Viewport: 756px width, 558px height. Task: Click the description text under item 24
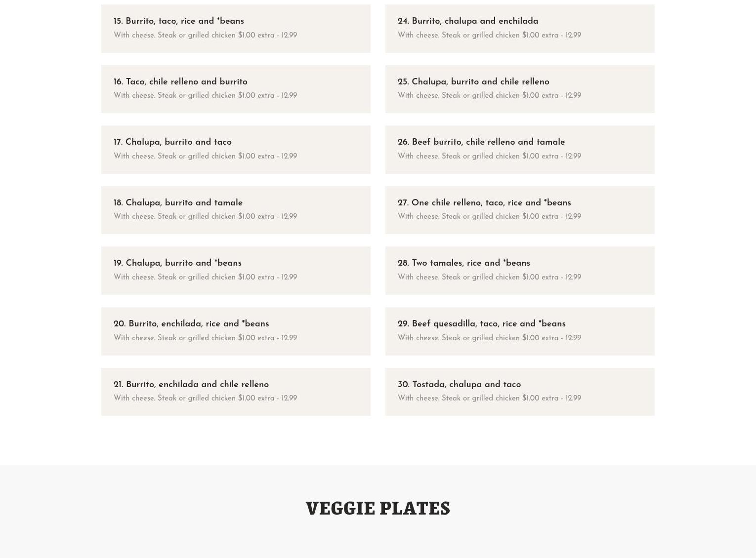click(x=489, y=35)
